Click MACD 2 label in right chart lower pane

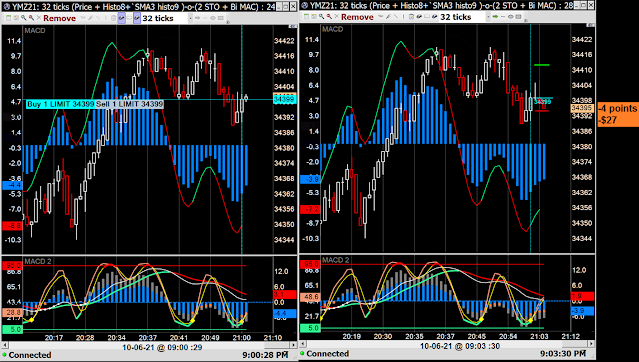click(x=336, y=260)
